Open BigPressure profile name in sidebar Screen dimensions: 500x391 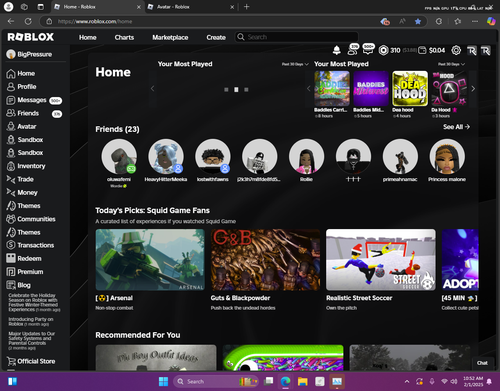click(34, 54)
